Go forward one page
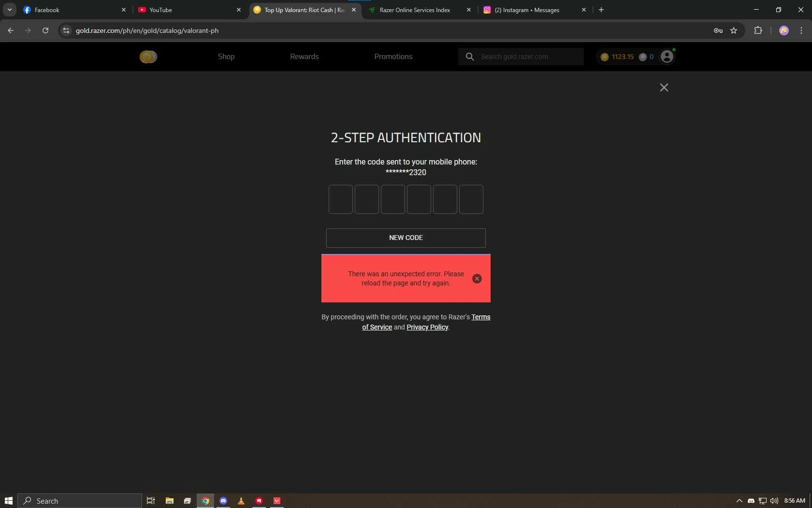Image resolution: width=812 pixels, height=508 pixels. click(x=28, y=30)
